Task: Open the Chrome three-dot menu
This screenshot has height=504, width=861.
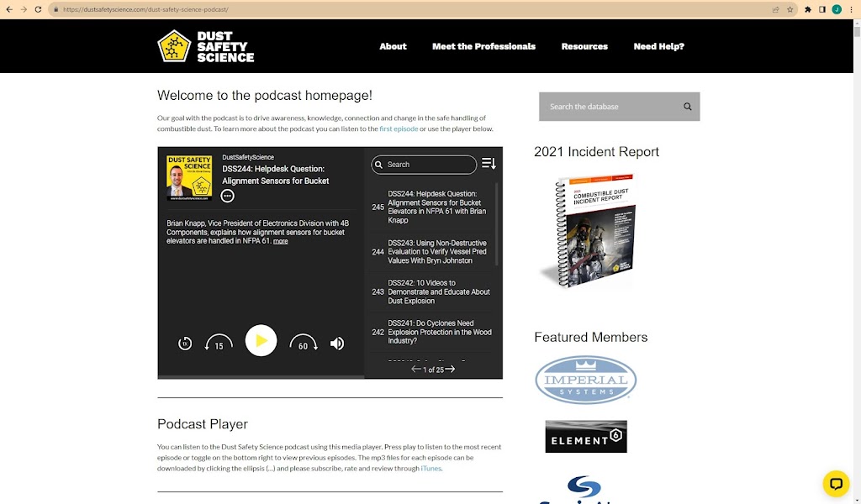Action: click(851, 9)
